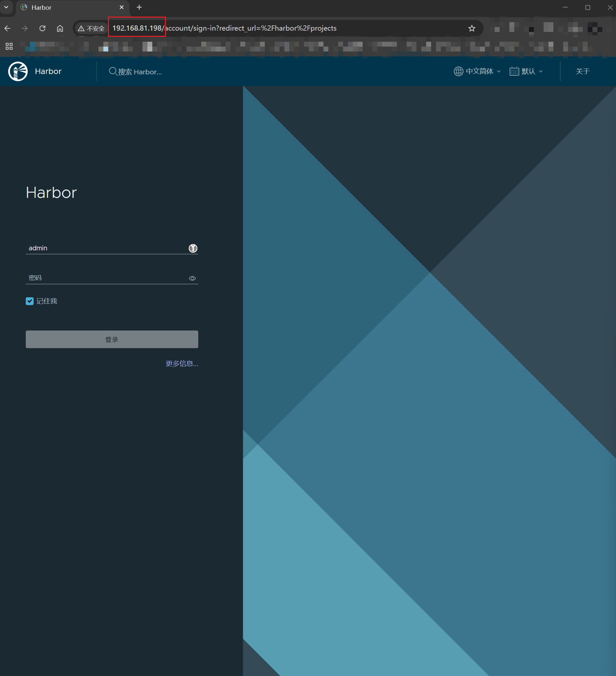This screenshot has height=676, width=616.
Task: Open the tab search dropdown arrow
Action: (6, 7)
